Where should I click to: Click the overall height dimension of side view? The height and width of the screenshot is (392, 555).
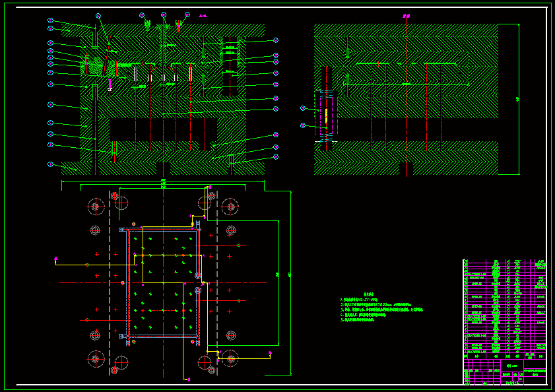click(x=518, y=99)
